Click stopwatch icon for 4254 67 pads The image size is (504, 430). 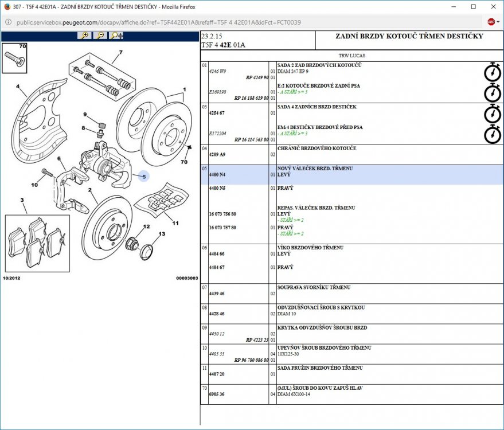click(x=493, y=114)
